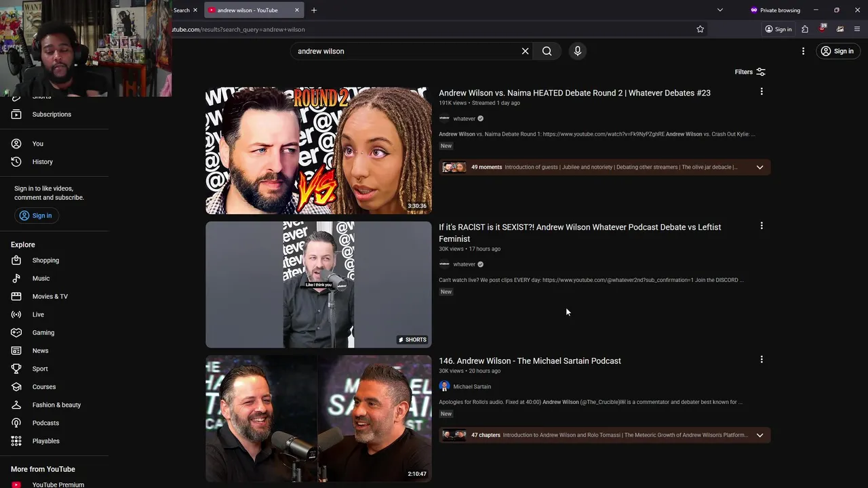Image resolution: width=868 pixels, height=488 pixels.
Task: Visit the Michael Sartain channel
Action: click(472, 386)
